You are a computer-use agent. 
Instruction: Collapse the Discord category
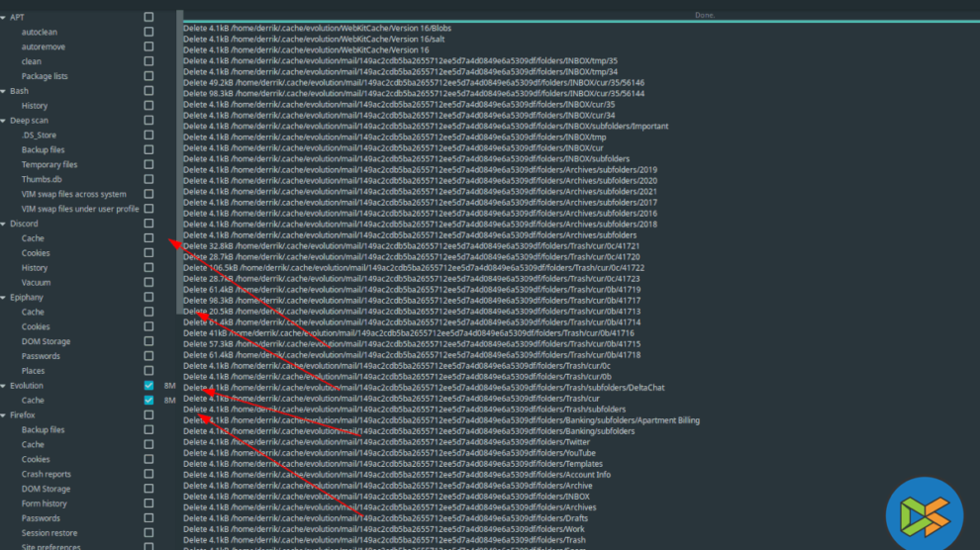pyautogui.click(x=3, y=224)
